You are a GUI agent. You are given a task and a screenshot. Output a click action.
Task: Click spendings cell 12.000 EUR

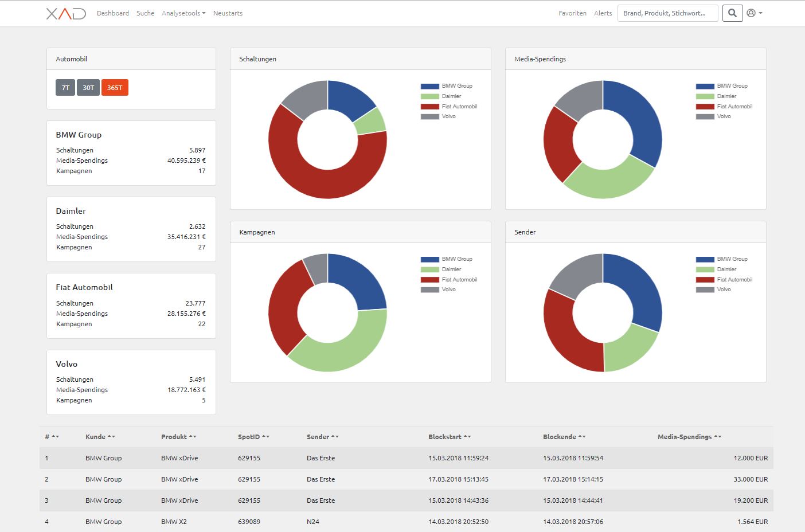751,458
